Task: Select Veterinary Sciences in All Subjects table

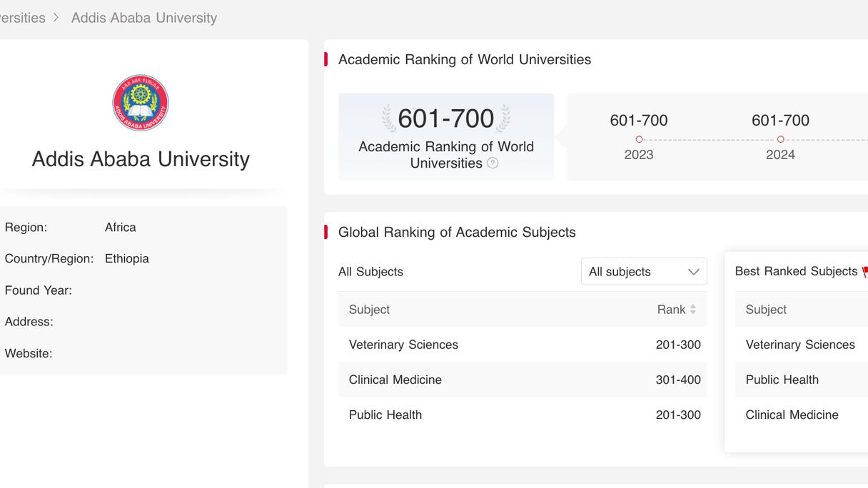Action: tap(403, 345)
